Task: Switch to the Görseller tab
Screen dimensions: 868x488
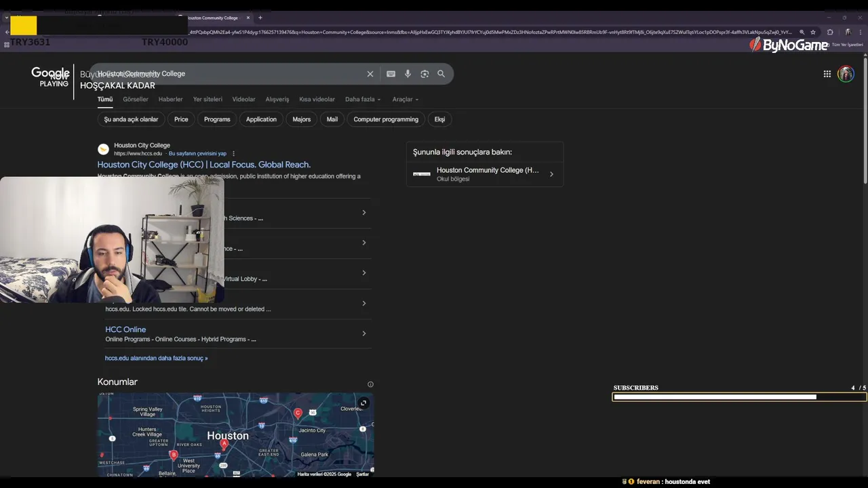Action: pos(136,99)
